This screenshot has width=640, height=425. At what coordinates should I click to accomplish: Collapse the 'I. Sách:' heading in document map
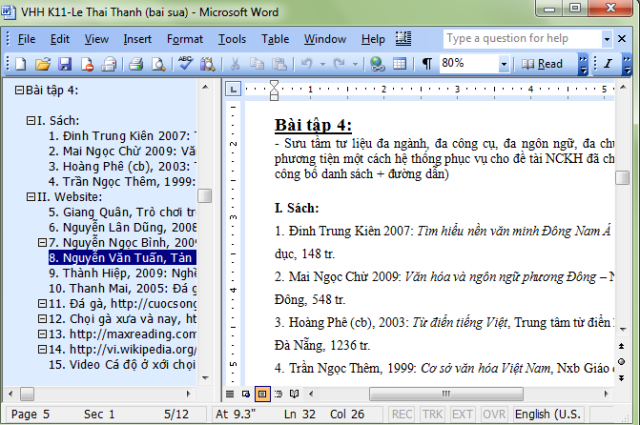point(30,121)
